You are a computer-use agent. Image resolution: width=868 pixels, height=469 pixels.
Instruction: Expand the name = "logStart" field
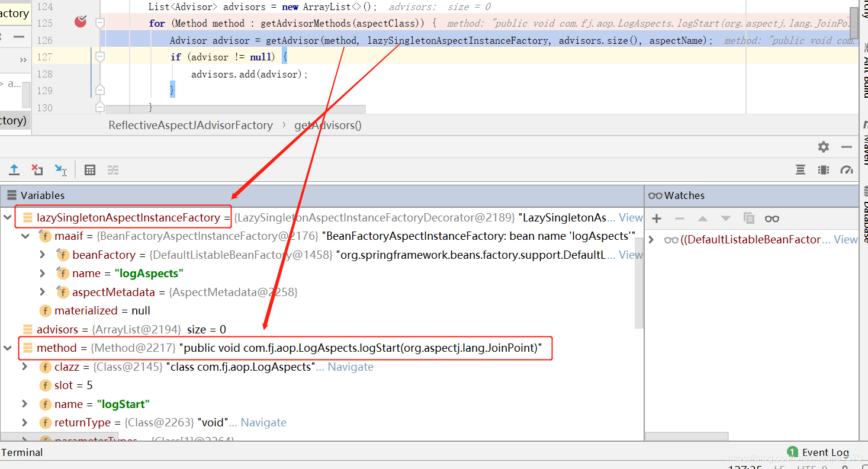click(25, 404)
